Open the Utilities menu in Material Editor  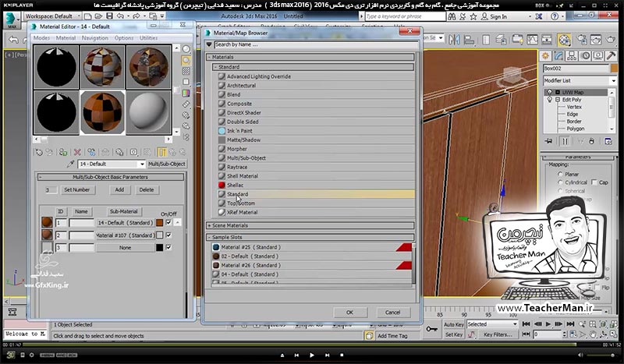pyautogui.click(x=148, y=38)
